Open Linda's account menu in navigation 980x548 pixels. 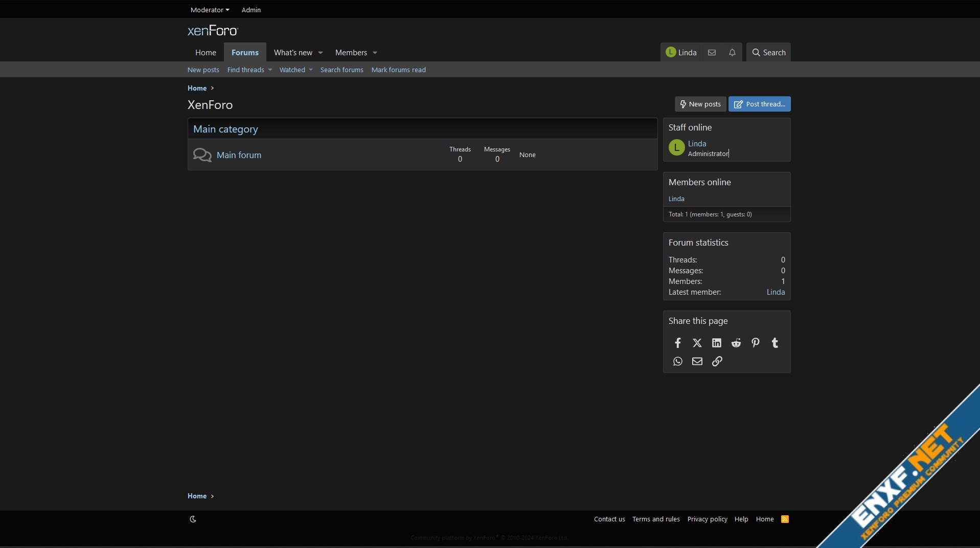tap(681, 52)
